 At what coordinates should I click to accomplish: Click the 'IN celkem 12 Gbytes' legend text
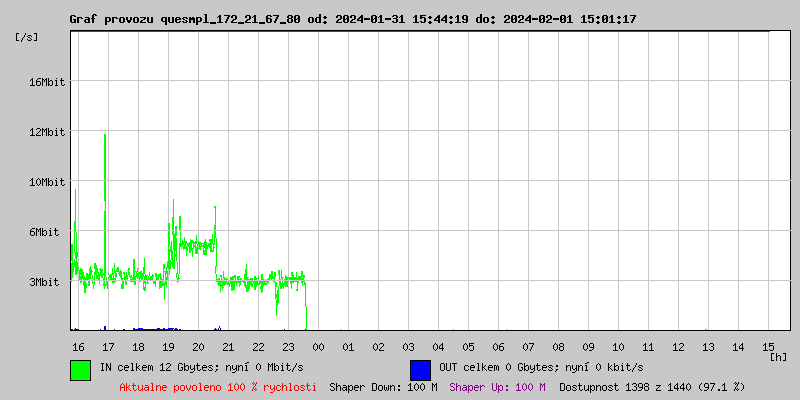coord(201,368)
